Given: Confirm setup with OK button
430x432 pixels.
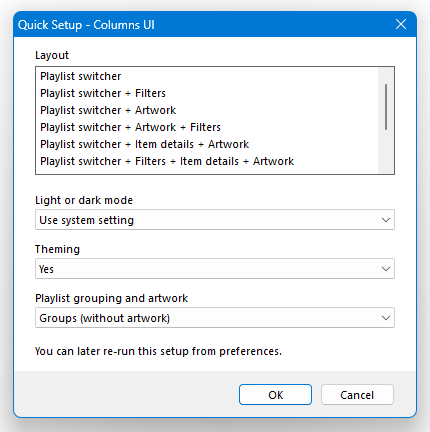Looking at the screenshot, I should pos(275,395).
